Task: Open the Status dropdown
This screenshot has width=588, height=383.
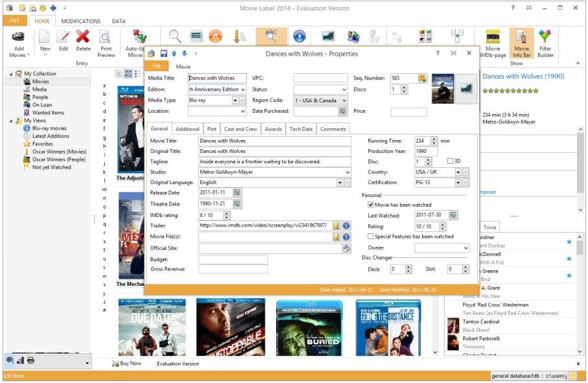Action: 344,89
